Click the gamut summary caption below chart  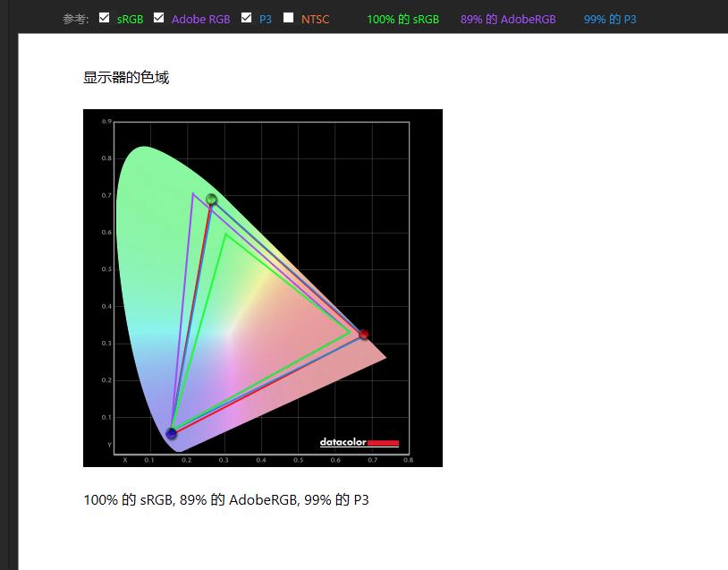click(x=226, y=500)
